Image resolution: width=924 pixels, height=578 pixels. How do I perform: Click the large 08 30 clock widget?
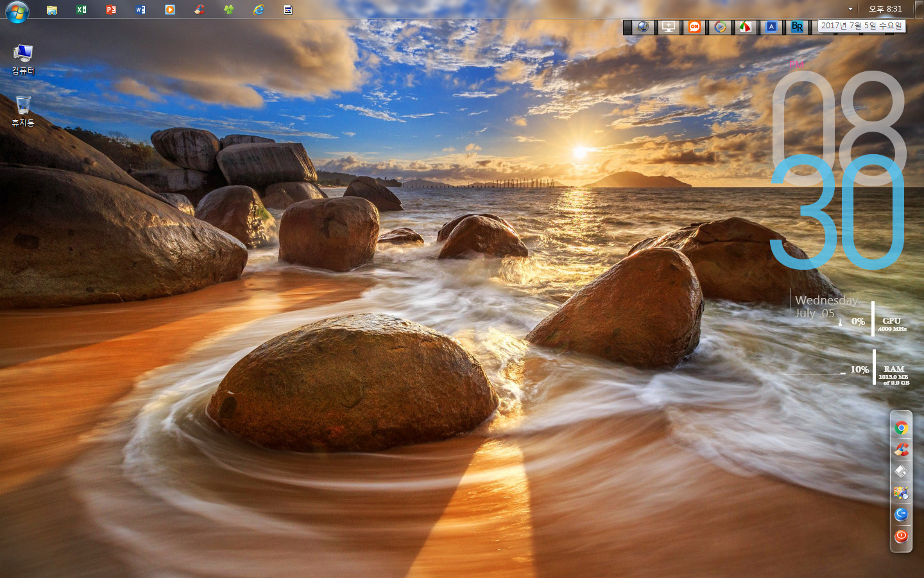coord(838,170)
